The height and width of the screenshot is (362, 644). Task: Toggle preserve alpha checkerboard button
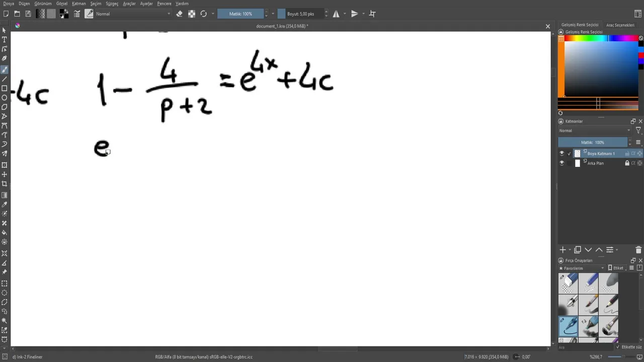click(192, 14)
